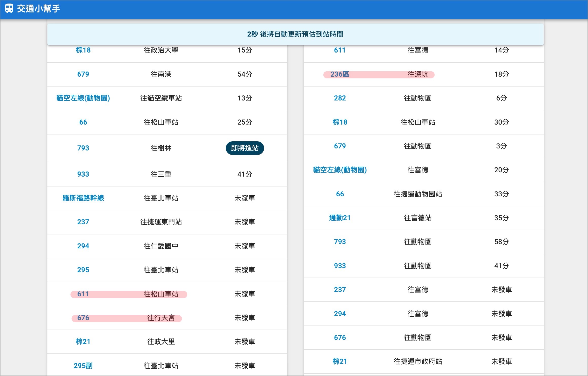Open route 793 with 58分 arrival
This screenshot has height=376, width=588.
click(340, 242)
